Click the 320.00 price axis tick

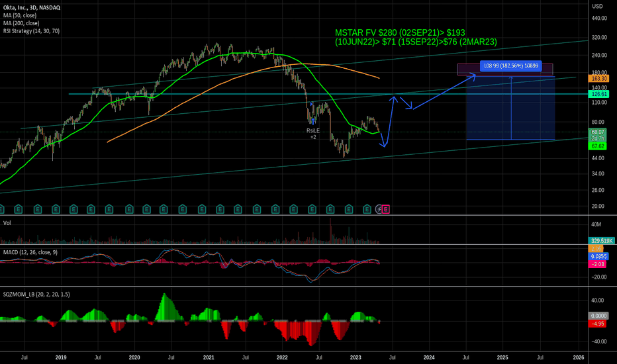coord(599,38)
